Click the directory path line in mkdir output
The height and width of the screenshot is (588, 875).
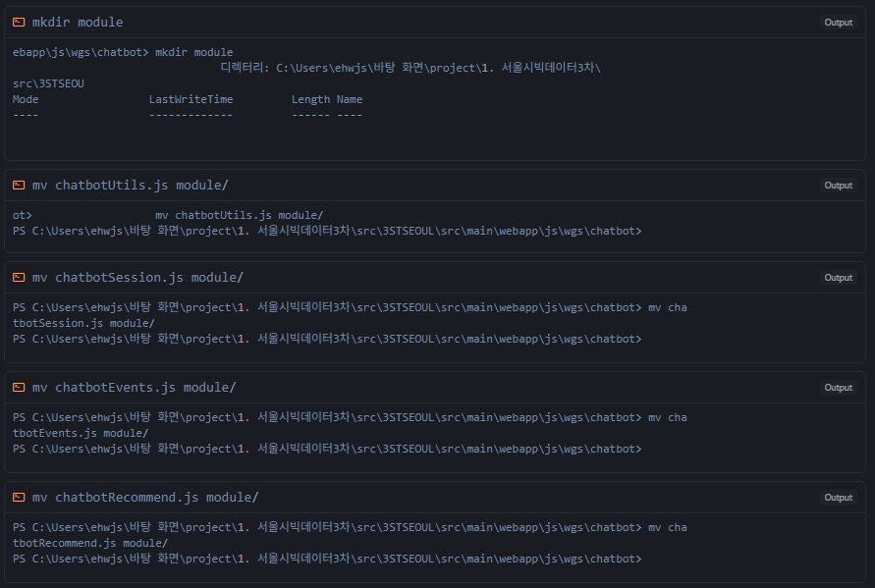coord(410,68)
